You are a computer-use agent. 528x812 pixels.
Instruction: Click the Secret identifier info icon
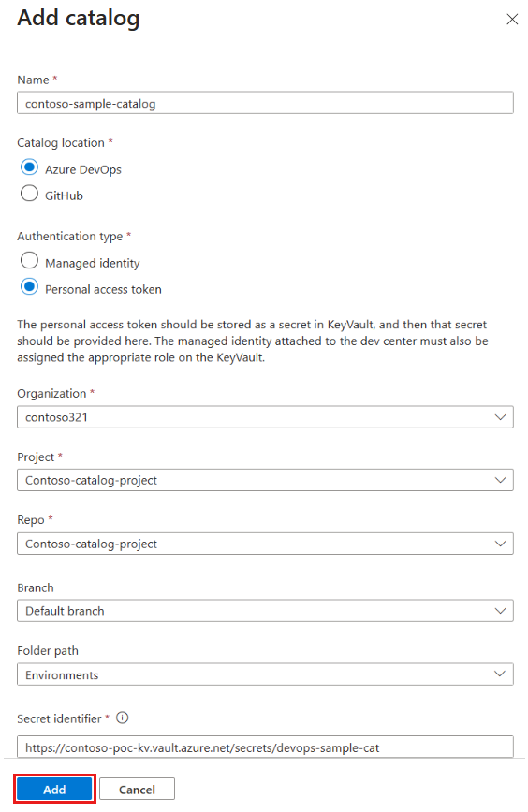pyautogui.click(x=123, y=718)
